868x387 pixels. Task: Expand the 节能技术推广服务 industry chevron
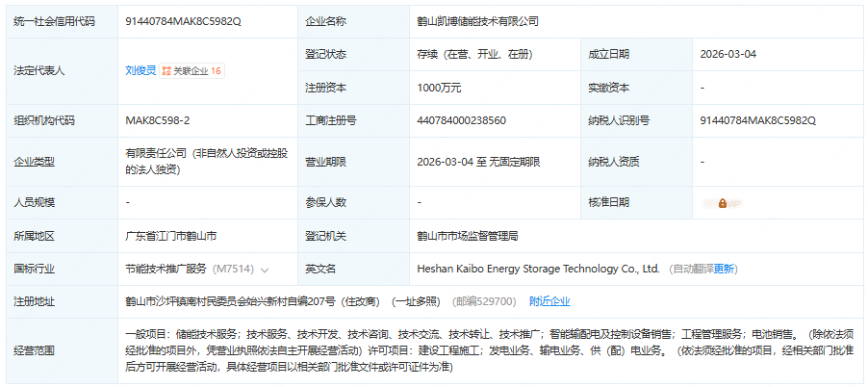pos(265,270)
